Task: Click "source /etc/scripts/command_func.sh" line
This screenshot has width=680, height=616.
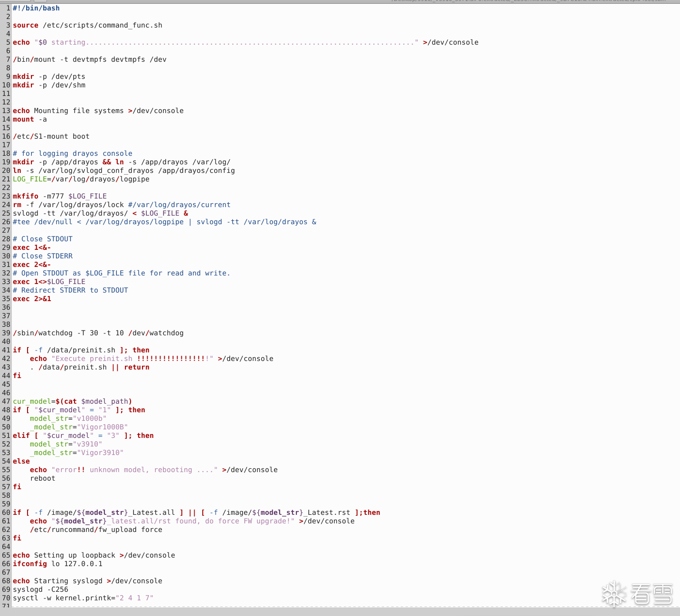Action: (87, 25)
